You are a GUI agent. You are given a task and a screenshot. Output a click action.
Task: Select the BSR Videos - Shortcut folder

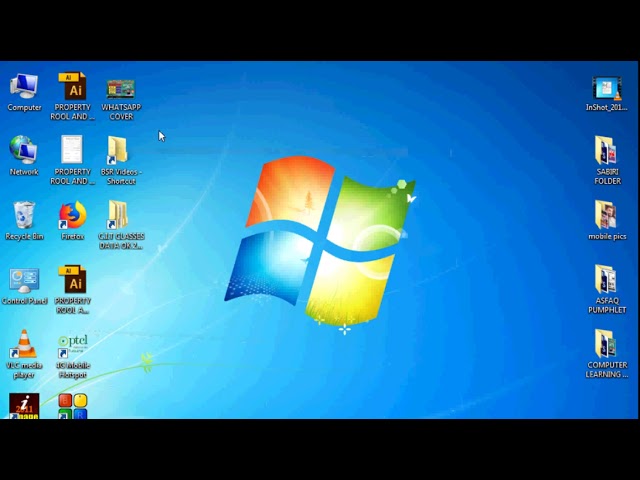(121, 160)
